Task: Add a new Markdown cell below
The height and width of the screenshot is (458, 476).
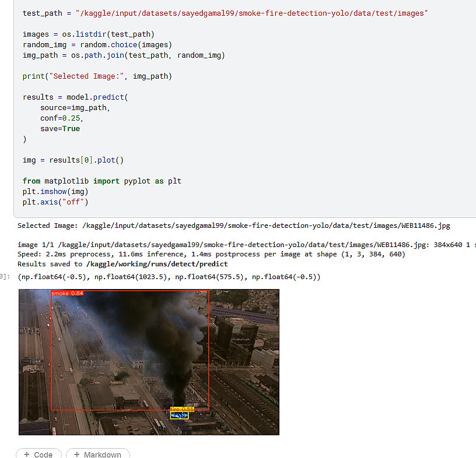Action: [x=98, y=453]
